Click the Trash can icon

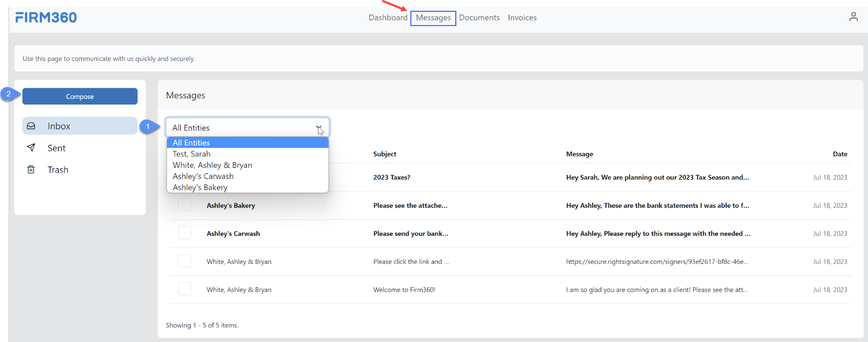[31, 170]
